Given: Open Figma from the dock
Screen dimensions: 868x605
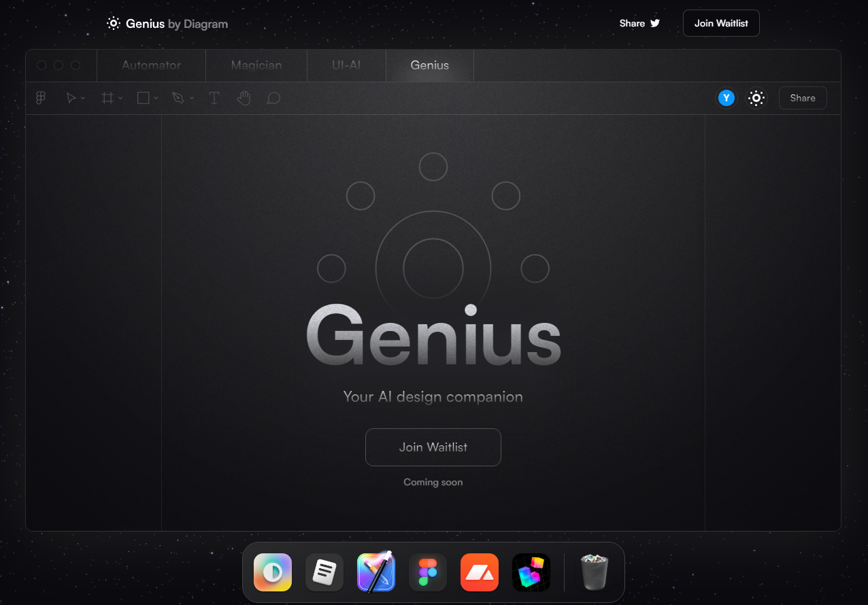Looking at the screenshot, I should click(428, 572).
